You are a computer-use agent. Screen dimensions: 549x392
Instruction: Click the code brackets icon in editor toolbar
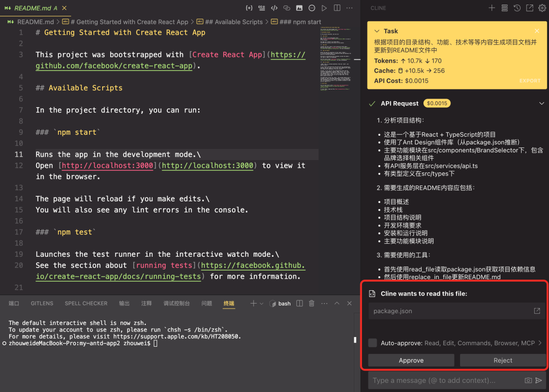pos(274,8)
